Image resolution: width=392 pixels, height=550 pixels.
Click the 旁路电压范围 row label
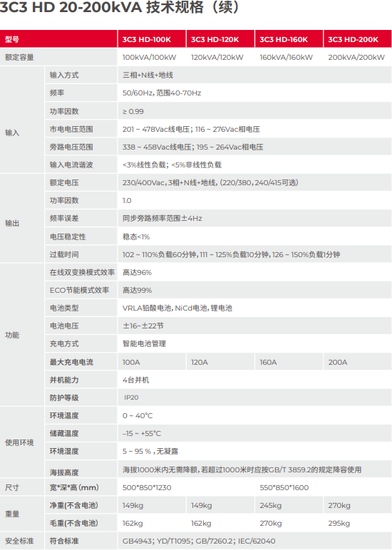[x=71, y=147]
